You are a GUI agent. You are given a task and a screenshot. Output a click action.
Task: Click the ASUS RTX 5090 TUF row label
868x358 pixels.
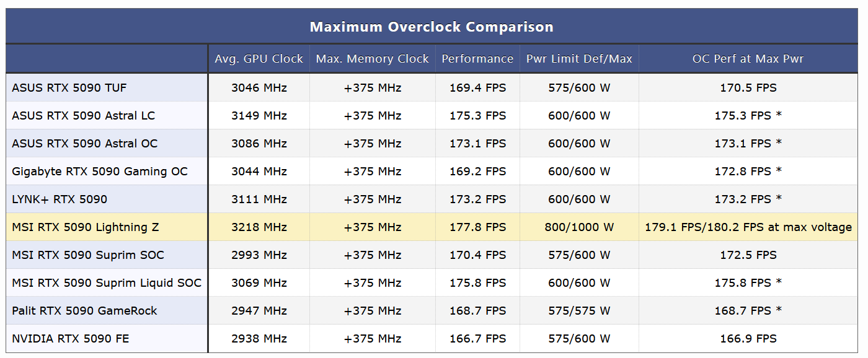point(69,88)
